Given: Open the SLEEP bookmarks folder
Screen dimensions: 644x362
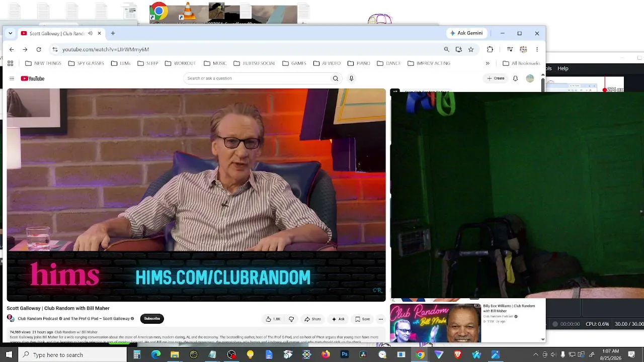Looking at the screenshot, I should click(x=148, y=63).
